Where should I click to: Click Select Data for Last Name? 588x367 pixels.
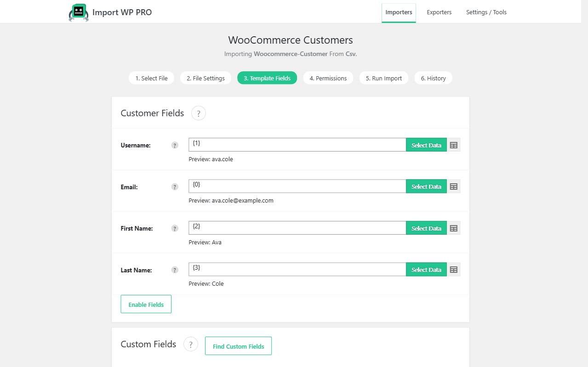coord(426,270)
